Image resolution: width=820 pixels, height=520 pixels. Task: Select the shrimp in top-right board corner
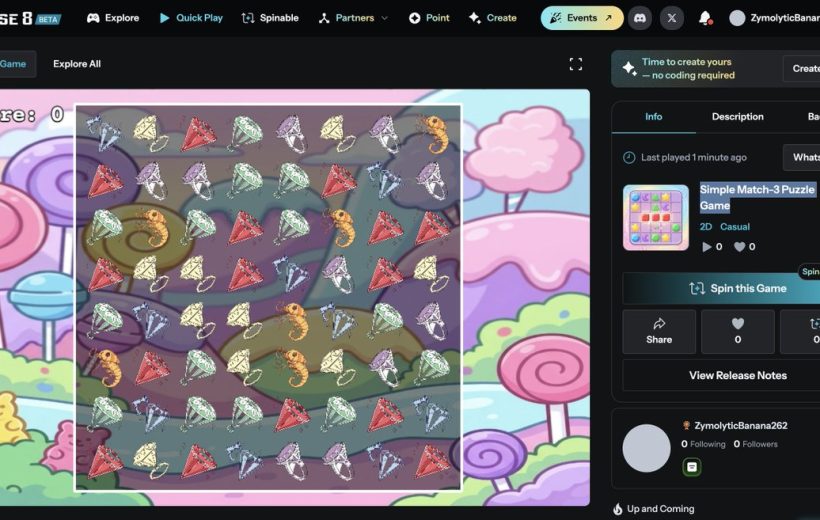click(x=434, y=133)
